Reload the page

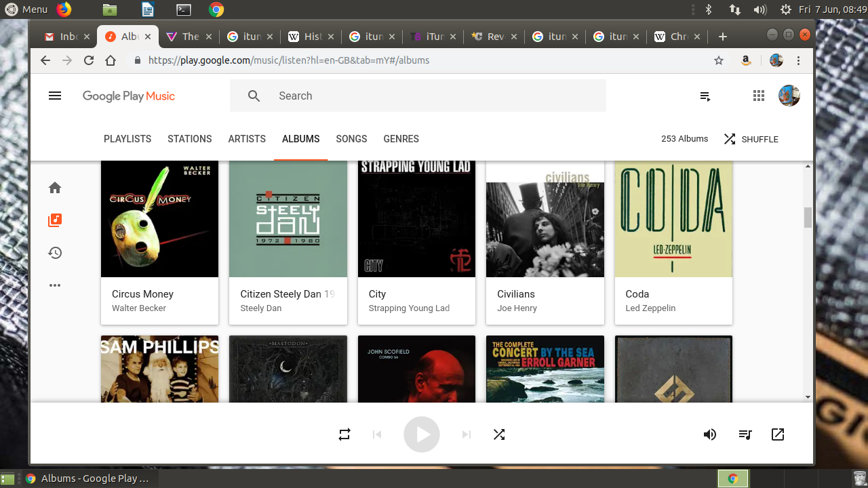point(89,60)
